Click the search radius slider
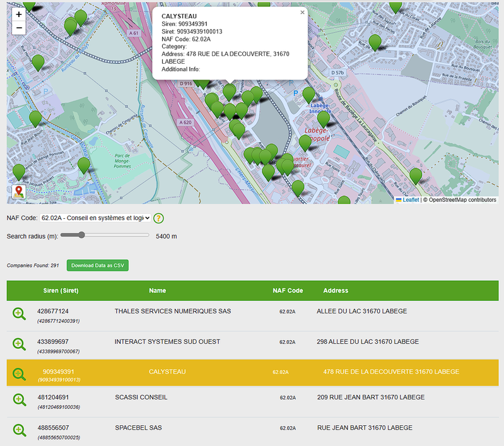The image size is (504, 446). coord(105,235)
